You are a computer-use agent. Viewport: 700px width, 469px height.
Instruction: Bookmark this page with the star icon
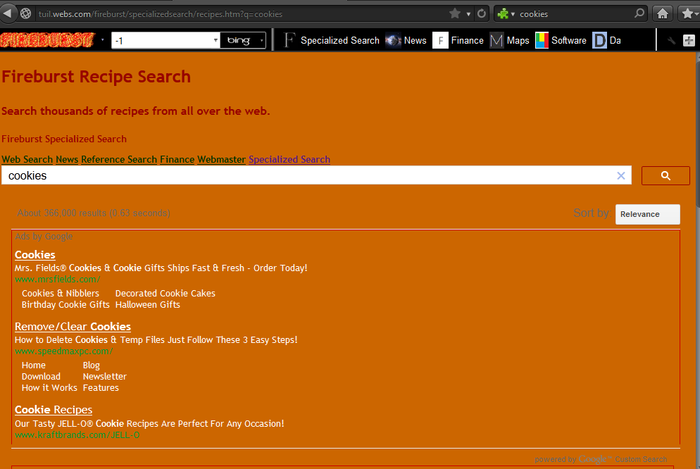455,14
